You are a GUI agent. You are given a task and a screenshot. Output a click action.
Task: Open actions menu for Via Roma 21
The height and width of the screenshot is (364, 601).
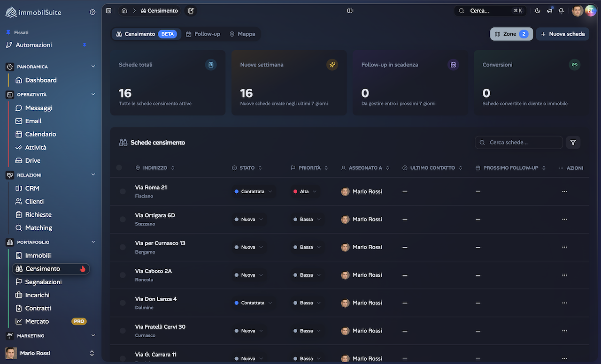(x=564, y=191)
